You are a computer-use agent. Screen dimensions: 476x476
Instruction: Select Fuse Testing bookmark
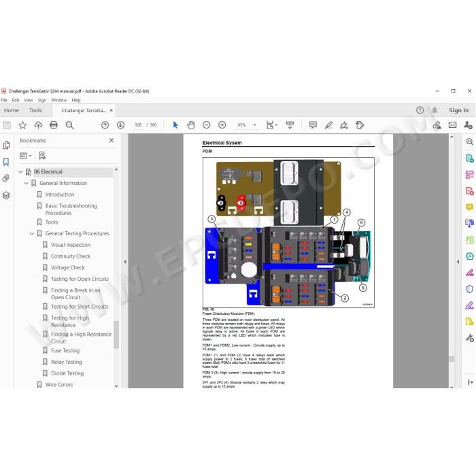(x=65, y=351)
